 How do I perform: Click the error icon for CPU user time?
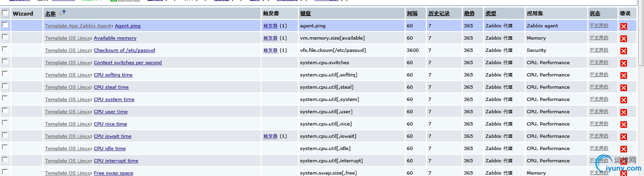tap(623, 112)
